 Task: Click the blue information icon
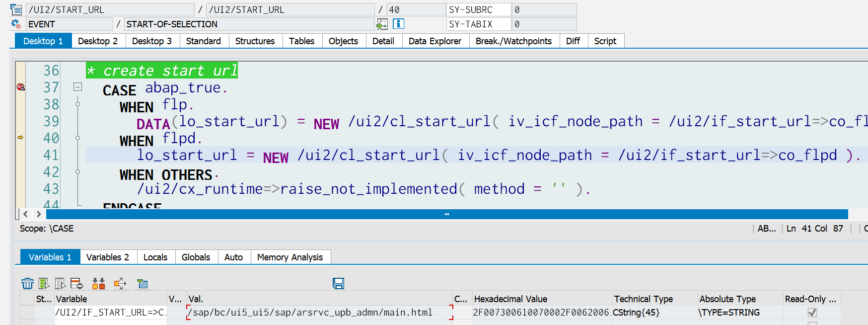[398, 23]
